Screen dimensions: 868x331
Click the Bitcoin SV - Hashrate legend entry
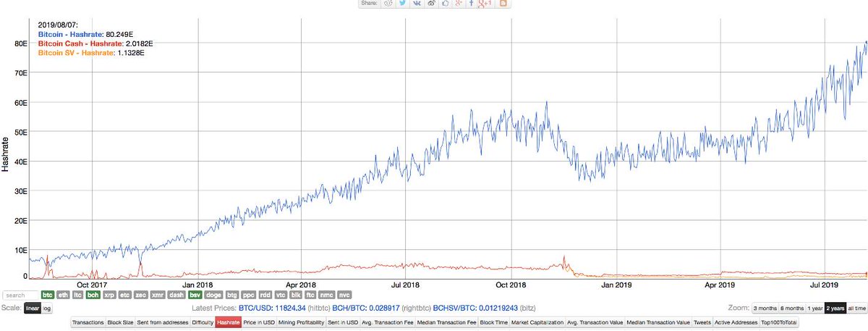pyautogui.click(x=77, y=52)
